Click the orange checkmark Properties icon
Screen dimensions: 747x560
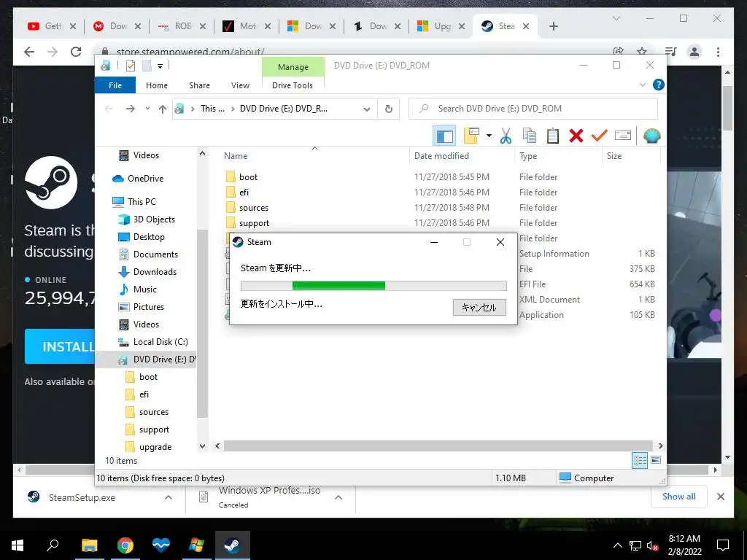pyautogui.click(x=600, y=136)
